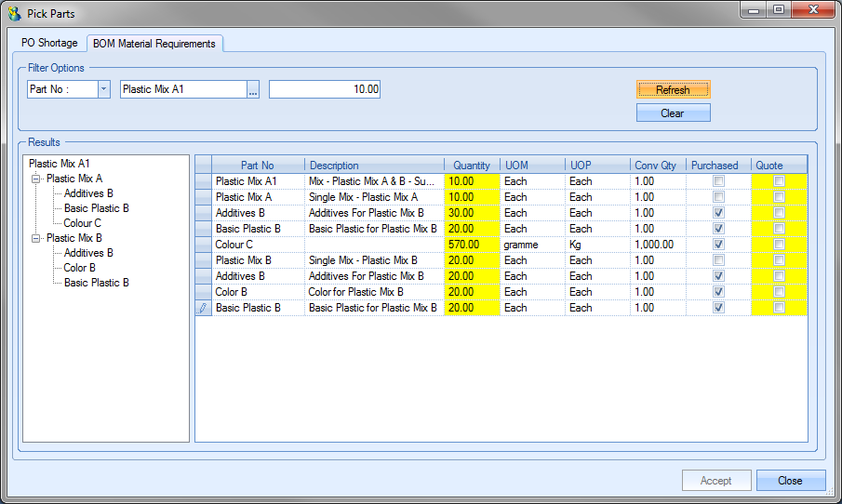Click the quantity field showing 10.00
Image resolution: width=842 pixels, height=504 pixels.
(x=325, y=89)
